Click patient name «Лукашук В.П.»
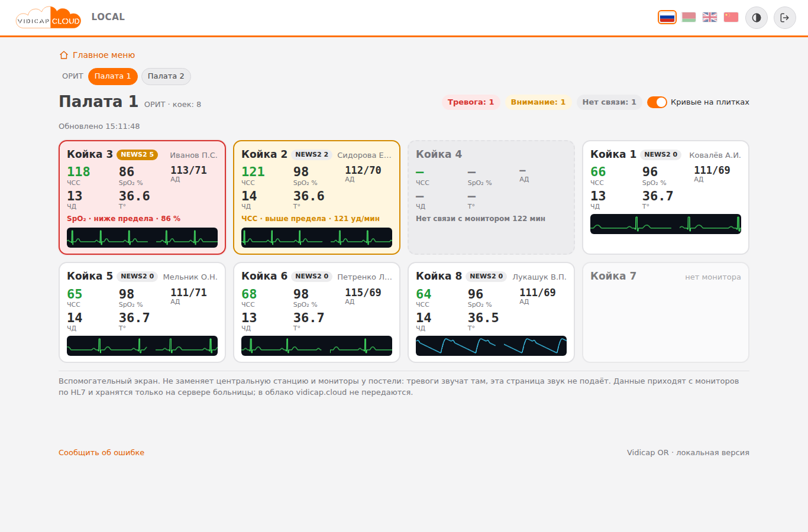 539,277
